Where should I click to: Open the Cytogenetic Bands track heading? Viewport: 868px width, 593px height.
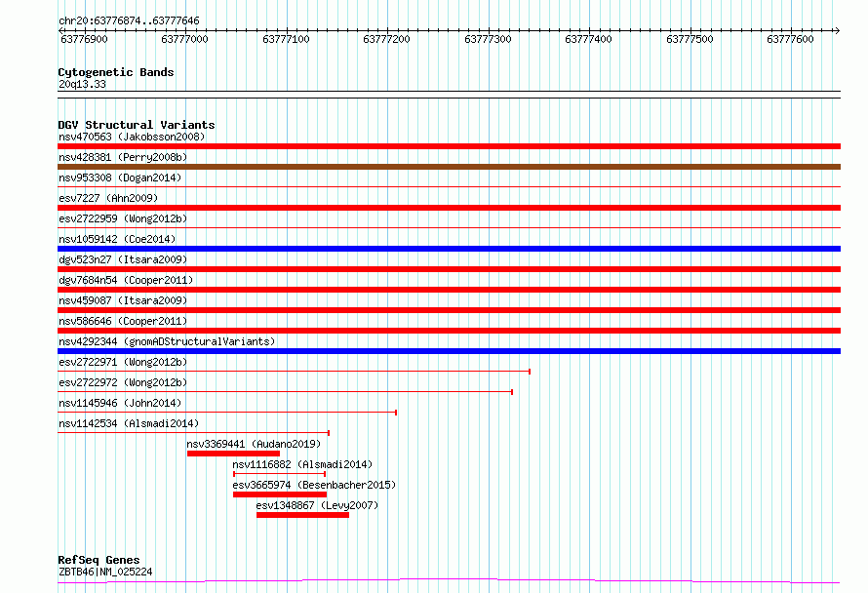tap(116, 72)
